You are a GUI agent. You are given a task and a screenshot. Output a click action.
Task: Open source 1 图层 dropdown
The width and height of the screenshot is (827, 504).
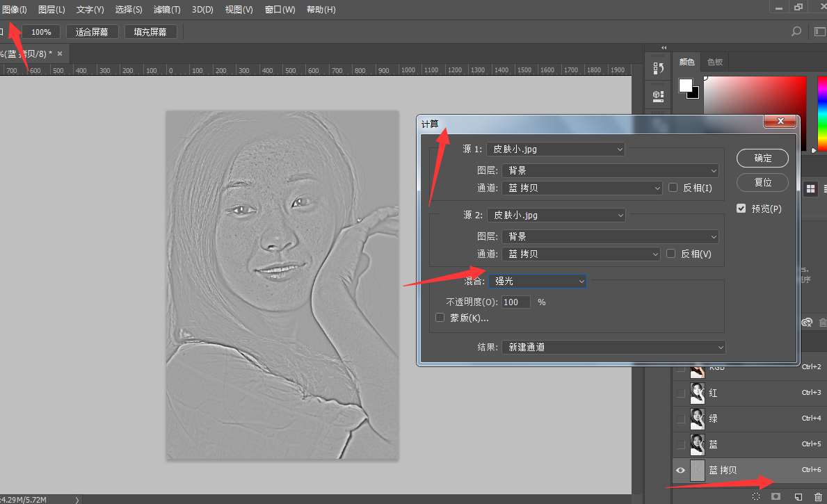tap(610, 170)
